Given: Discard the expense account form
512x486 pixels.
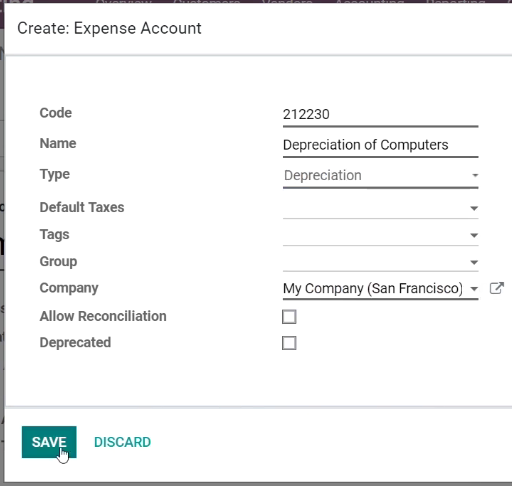Looking at the screenshot, I should click(x=122, y=442).
